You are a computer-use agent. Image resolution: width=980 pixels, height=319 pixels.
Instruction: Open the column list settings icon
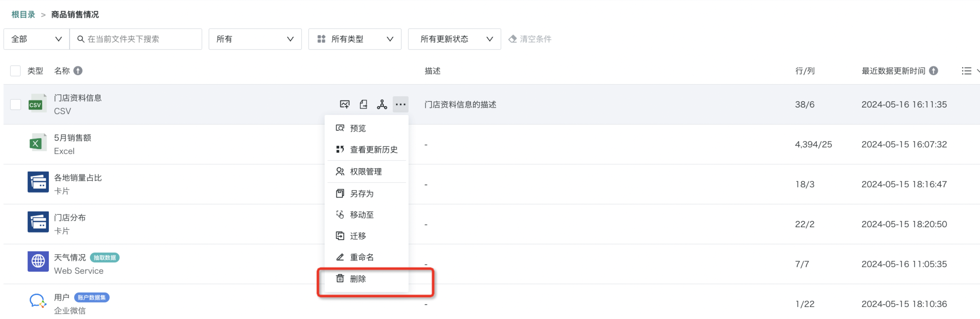coord(966,71)
